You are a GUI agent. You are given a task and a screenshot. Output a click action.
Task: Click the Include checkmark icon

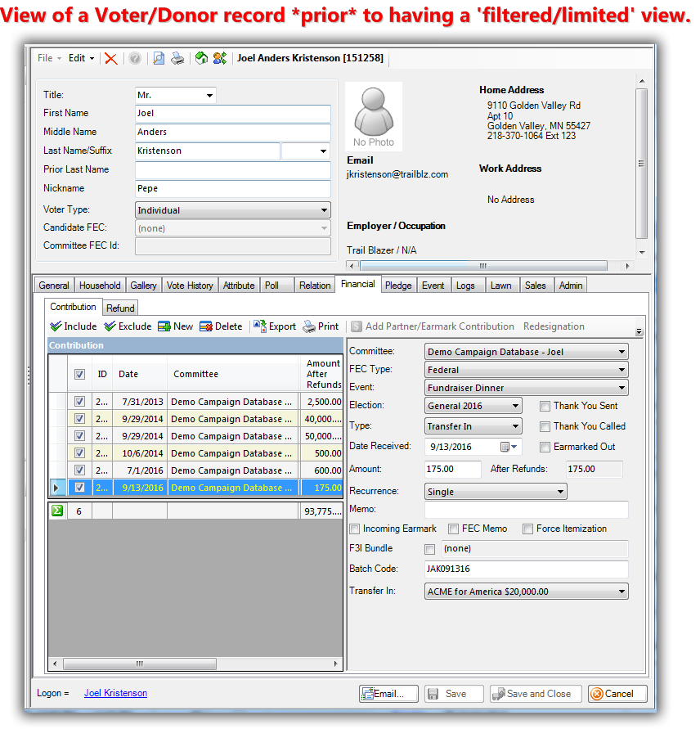56,326
